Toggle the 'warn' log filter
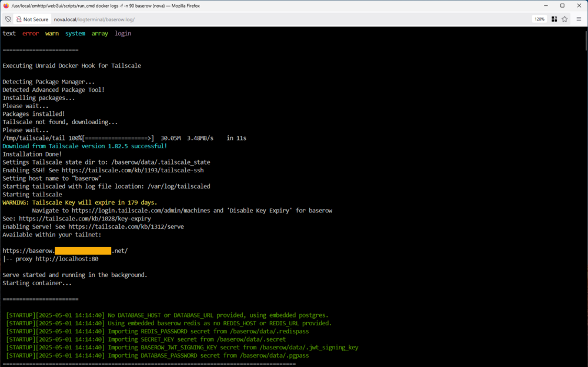 (52, 34)
